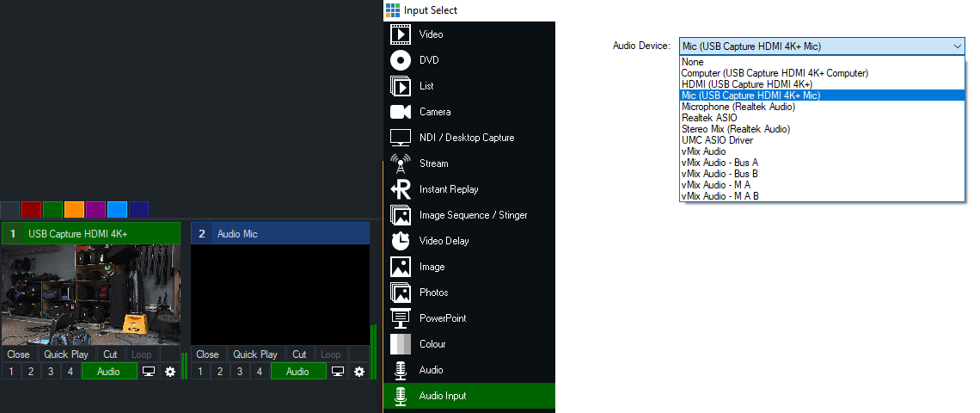Image resolution: width=980 pixels, height=413 pixels.
Task: Choose Realtek ASIO option
Action: (822, 118)
